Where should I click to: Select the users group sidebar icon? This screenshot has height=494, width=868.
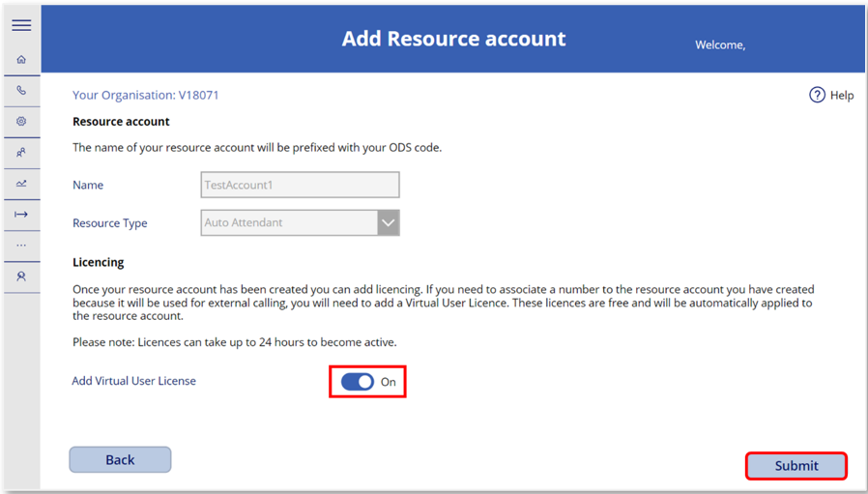[x=21, y=153]
